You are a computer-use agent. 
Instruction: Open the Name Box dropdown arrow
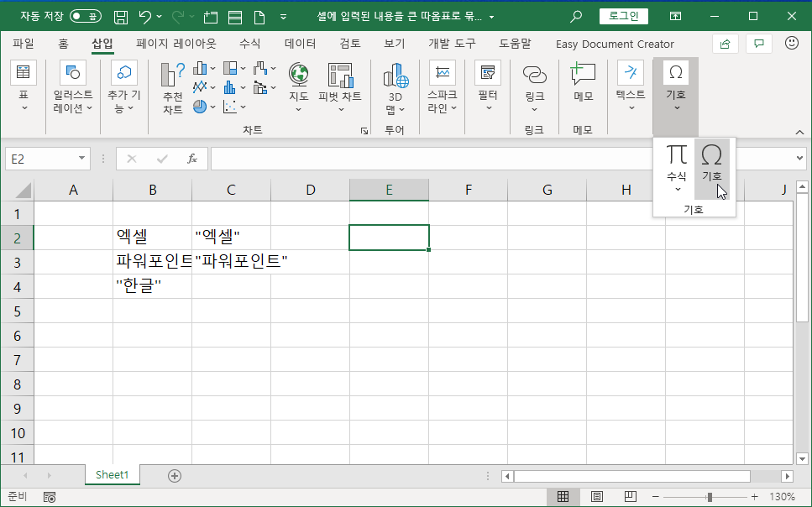click(81, 159)
